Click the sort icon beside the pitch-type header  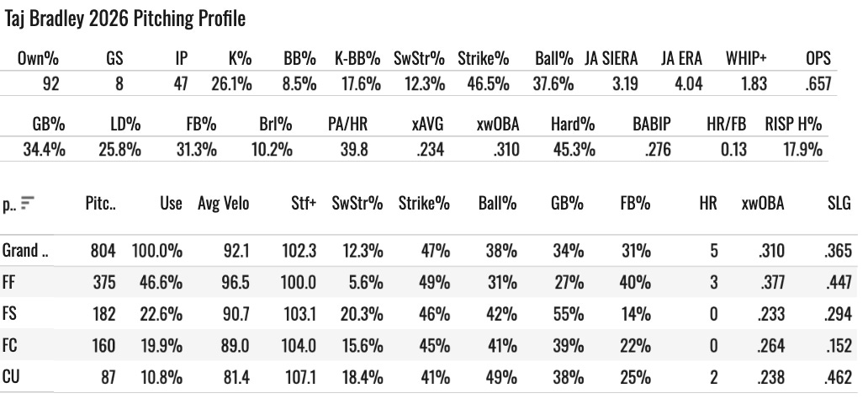click(27, 204)
